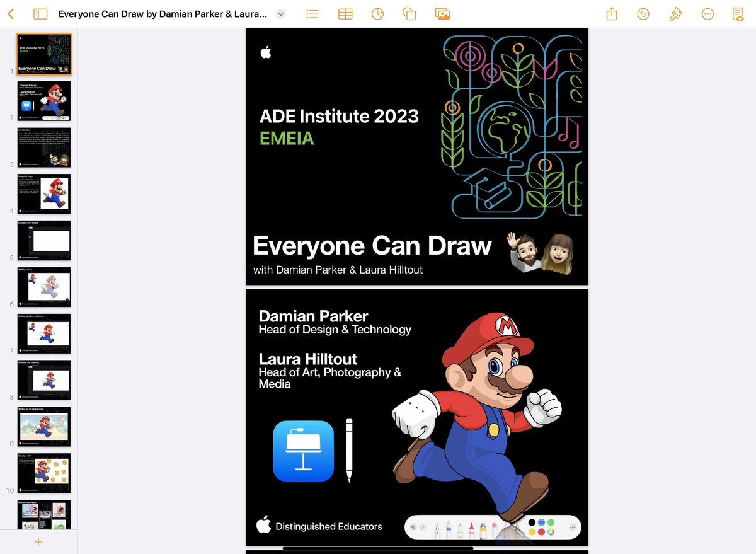Tap the Undo icon
The width and height of the screenshot is (756, 554).
643,14
